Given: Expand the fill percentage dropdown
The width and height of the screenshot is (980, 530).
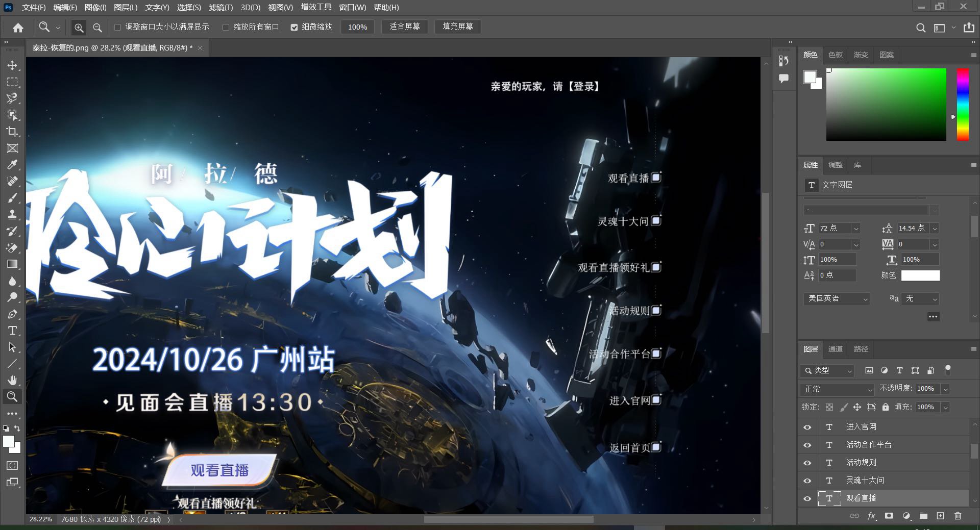Looking at the screenshot, I should click(x=945, y=407).
